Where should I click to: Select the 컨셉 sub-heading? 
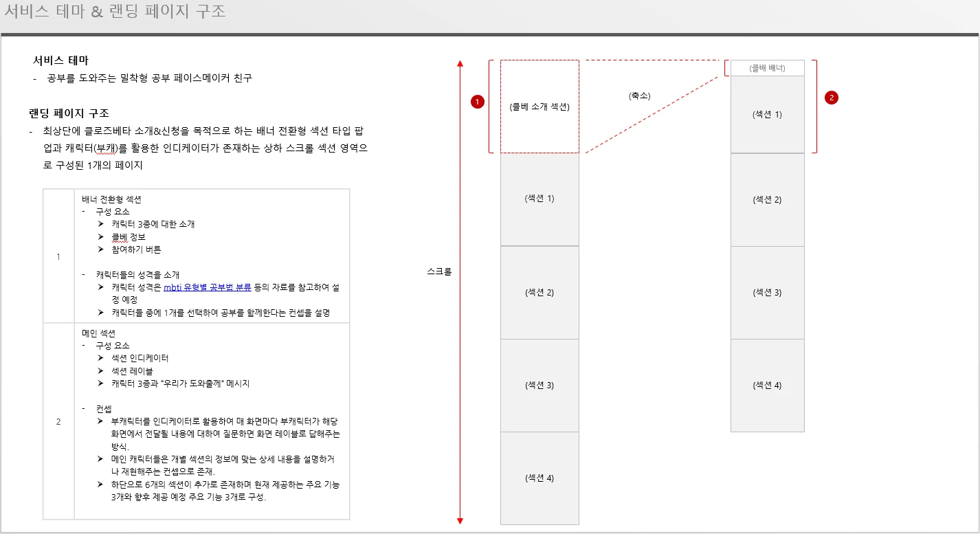104,409
